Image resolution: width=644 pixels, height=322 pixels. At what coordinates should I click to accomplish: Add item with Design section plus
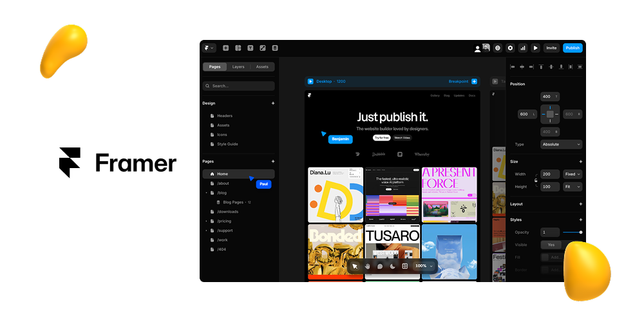(x=273, y=103)
